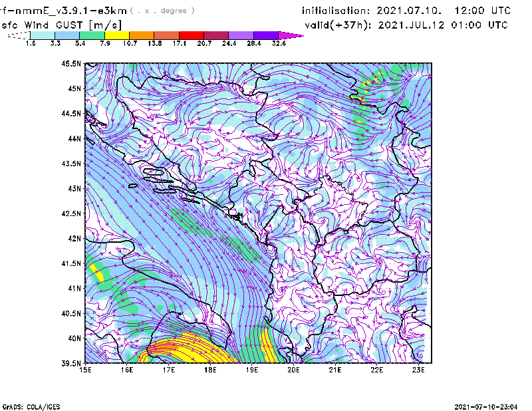Click the 44.5N latitude label
Viewport: 532px width, 411px height.
pos(71,113)
